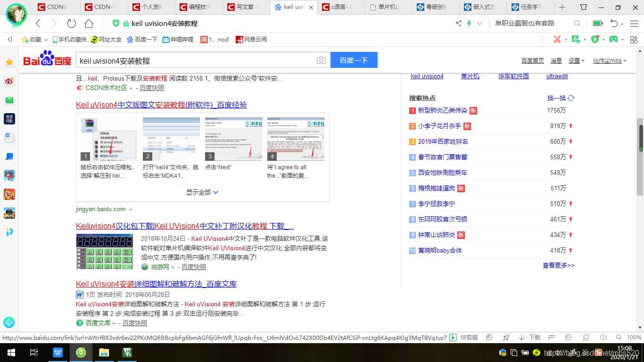644x362 pixels.
Task: Click 查看更多>> under hot searches
Action: coord(558,265)
